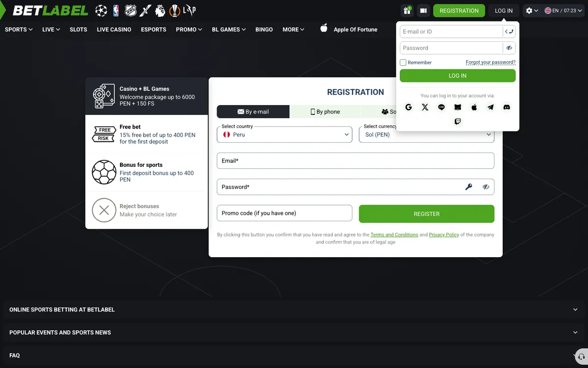The image size is (588, 368).
Task: Expand the Promo menu
Action: [x=189, y=29]
